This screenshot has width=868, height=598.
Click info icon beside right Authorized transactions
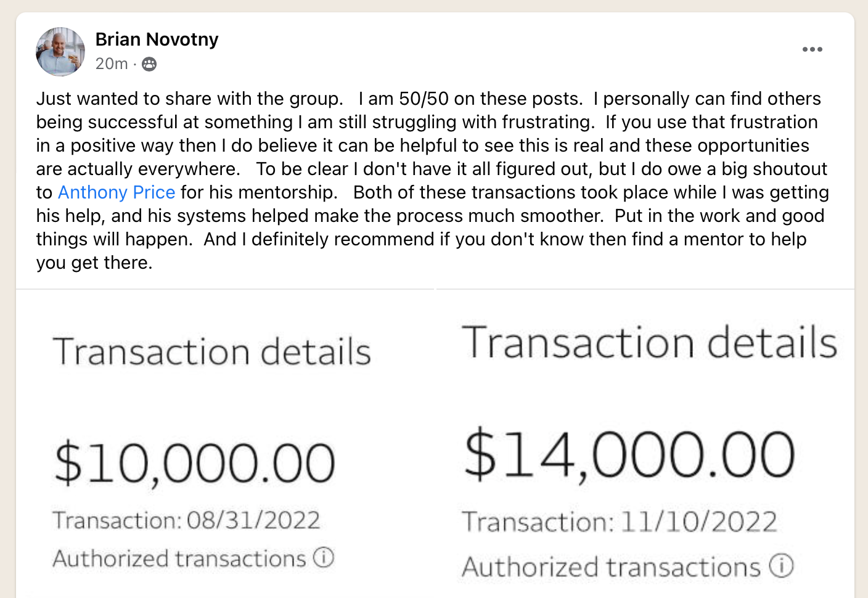coord(782,565)
